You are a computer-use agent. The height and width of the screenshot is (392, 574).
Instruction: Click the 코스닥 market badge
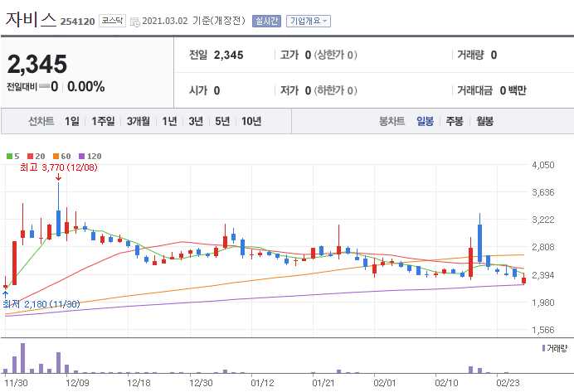[x=112, y=21]
